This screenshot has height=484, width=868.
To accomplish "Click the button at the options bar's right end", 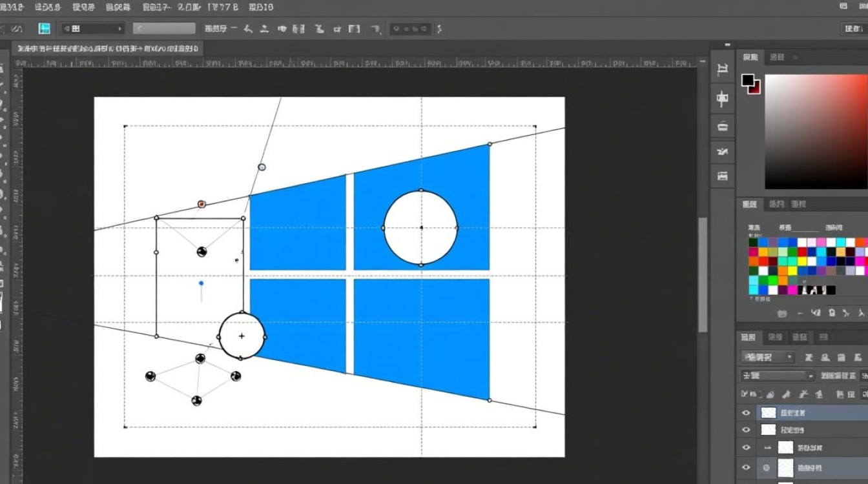I will [x=852, y=28].
